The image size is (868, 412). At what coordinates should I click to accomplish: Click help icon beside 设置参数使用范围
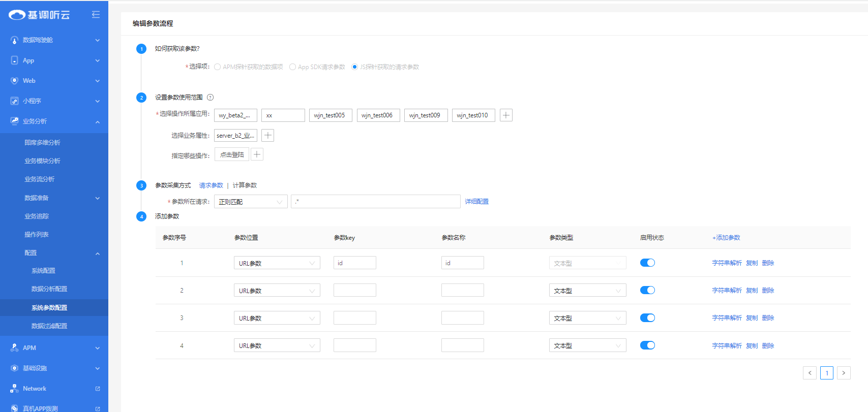click(210, 98)
